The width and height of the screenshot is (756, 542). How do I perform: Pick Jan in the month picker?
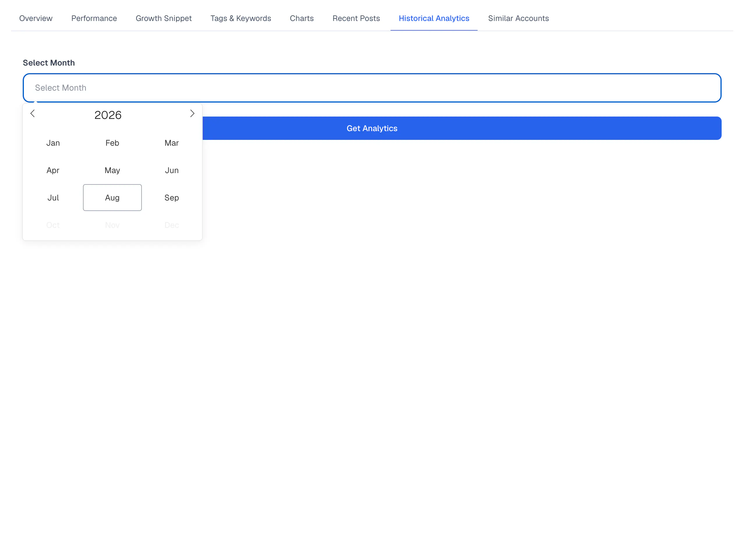(53, 143)
